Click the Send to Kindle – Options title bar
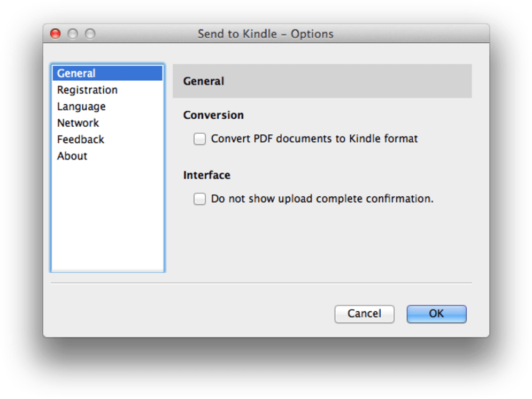The image size is (532, 399). pyautogui.click(x=266, y=34)
